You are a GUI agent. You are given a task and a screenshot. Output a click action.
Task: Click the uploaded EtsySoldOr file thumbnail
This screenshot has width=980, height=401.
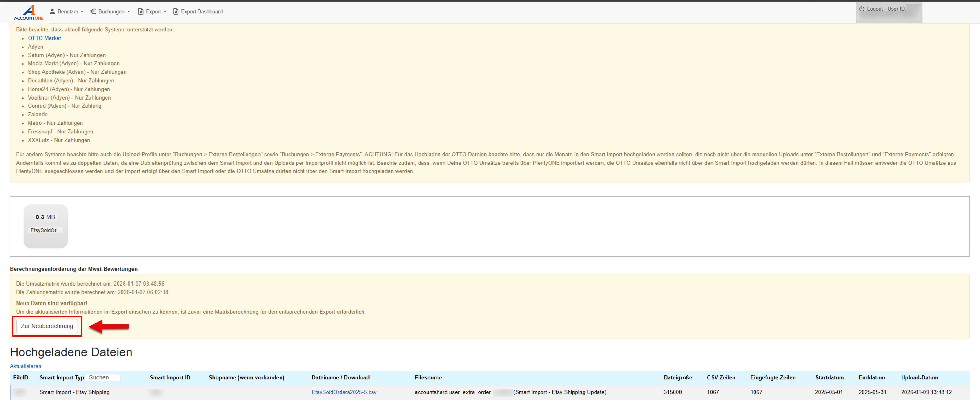pos(46,226)
